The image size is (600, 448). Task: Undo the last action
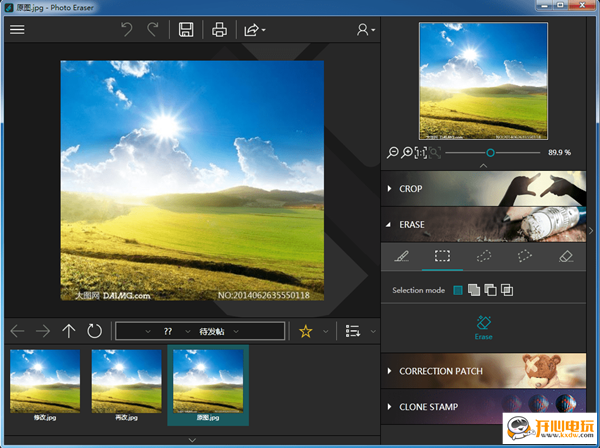[127, 29]
